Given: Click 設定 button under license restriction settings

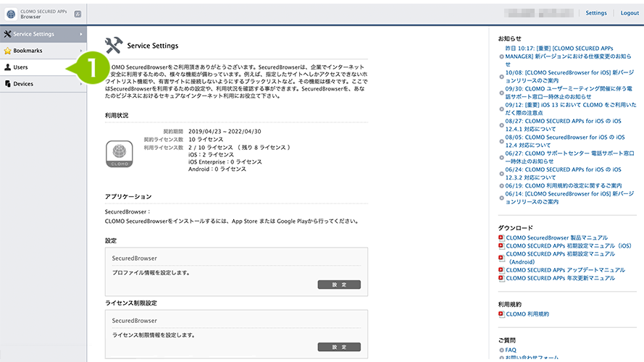Looking at the screenshot, I should click(339, 347).
